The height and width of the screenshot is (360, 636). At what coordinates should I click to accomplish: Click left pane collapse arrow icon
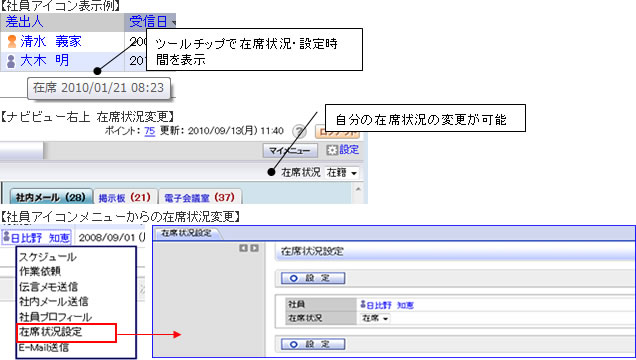243,248
